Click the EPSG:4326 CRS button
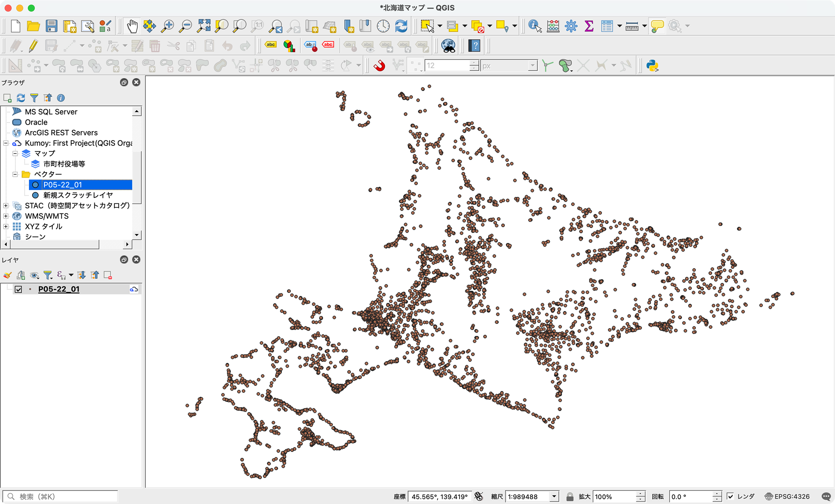 [x=787, y=496]
